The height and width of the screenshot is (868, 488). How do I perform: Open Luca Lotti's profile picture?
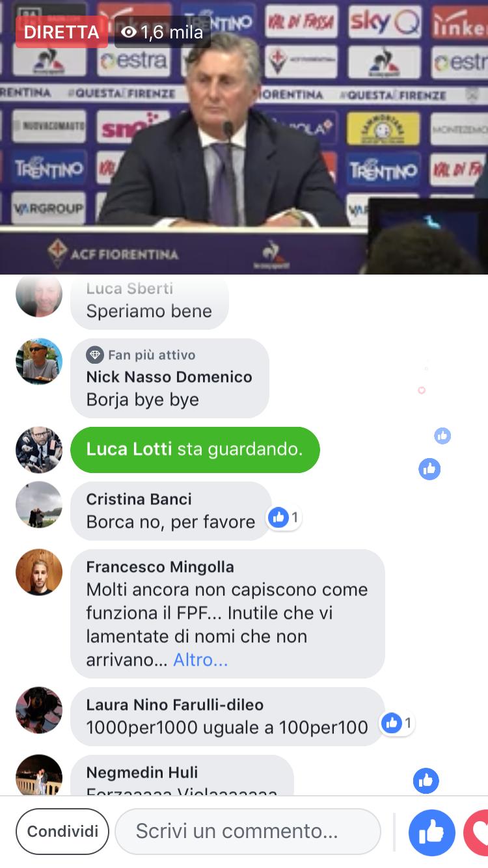(x=39, y=450)
